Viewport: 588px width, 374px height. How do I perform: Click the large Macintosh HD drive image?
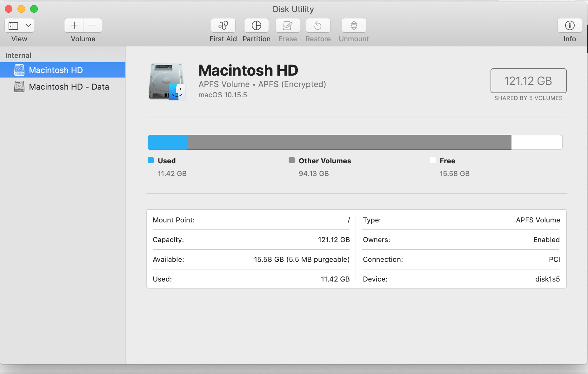[x=167, y=81]
